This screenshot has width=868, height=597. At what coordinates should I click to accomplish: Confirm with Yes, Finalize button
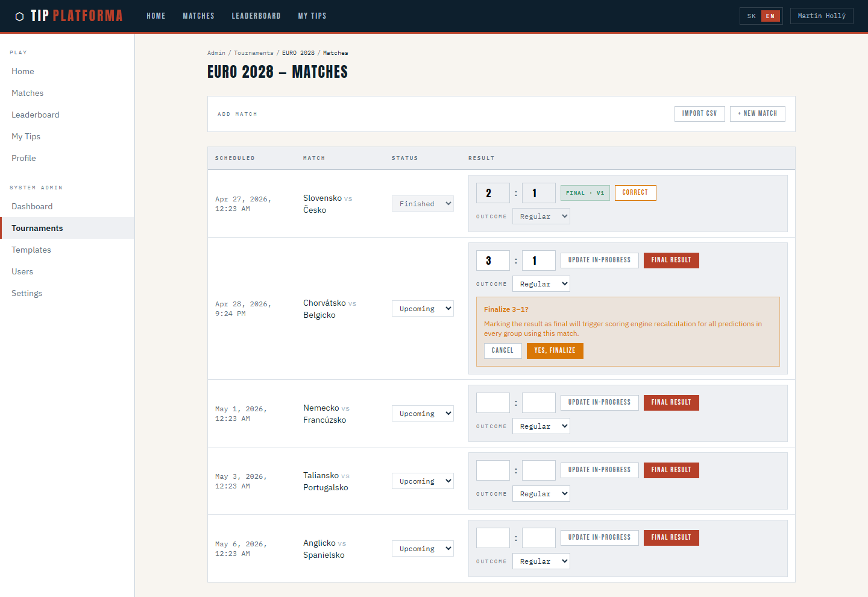555,350
